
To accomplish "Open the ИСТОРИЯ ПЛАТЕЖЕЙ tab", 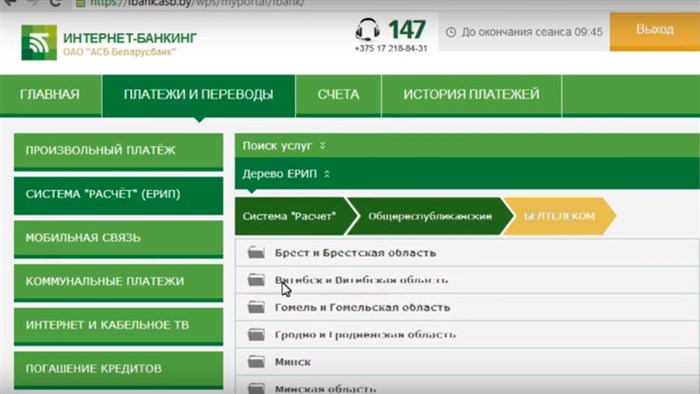I will [471, 95].
